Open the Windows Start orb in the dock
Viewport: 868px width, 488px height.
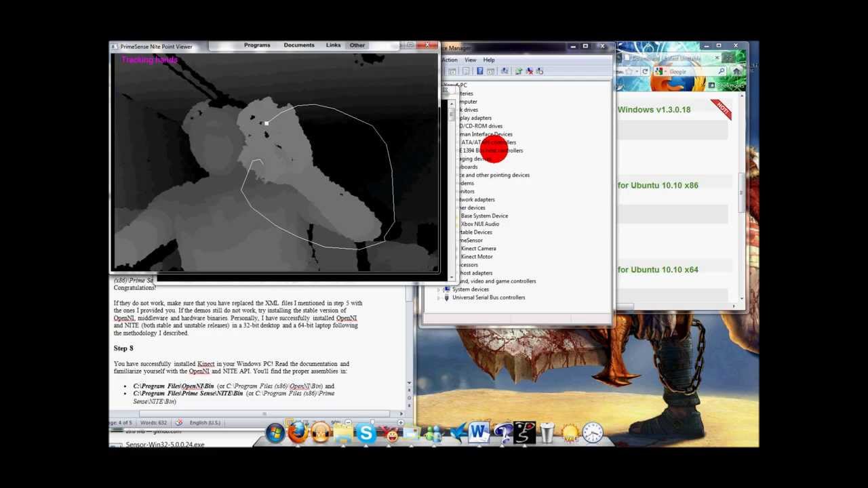tap(276, 432)
